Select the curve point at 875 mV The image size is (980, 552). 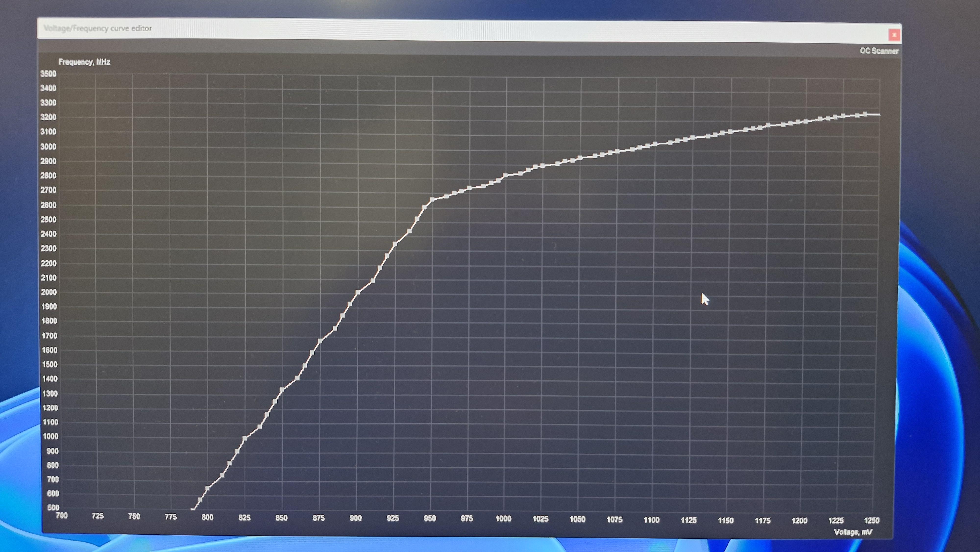click(x=320, y=341)
